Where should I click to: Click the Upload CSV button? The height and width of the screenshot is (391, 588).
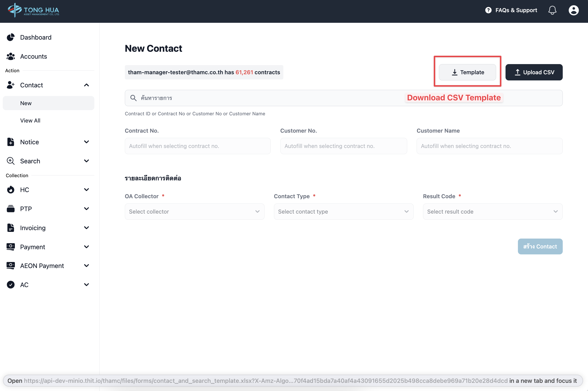point(534,72)
